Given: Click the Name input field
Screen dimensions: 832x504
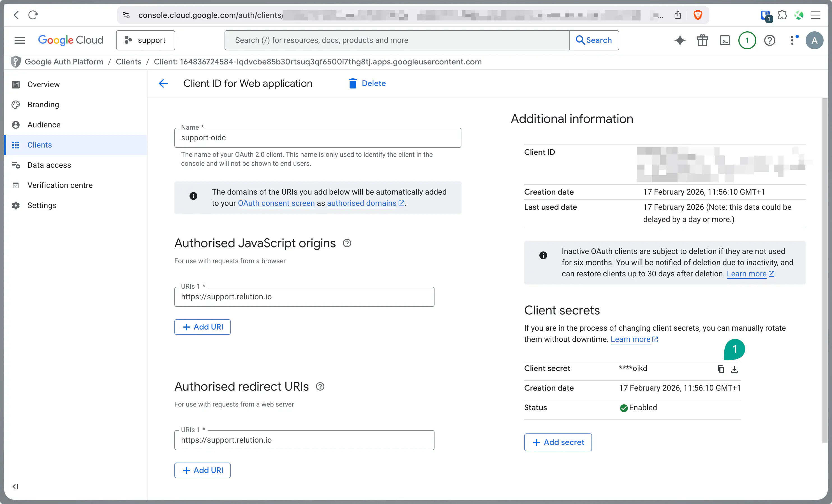Looking at the screenshot, I should [x=317, y=138].
